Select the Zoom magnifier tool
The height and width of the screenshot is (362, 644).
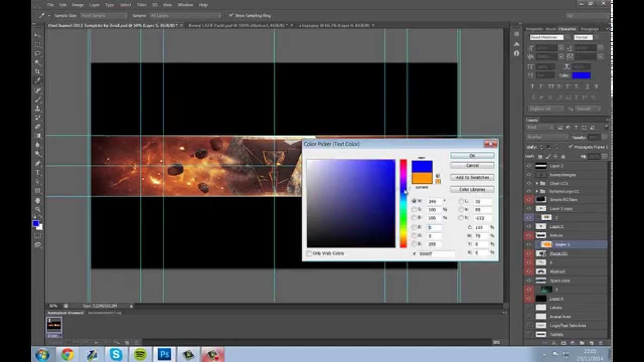38,210
